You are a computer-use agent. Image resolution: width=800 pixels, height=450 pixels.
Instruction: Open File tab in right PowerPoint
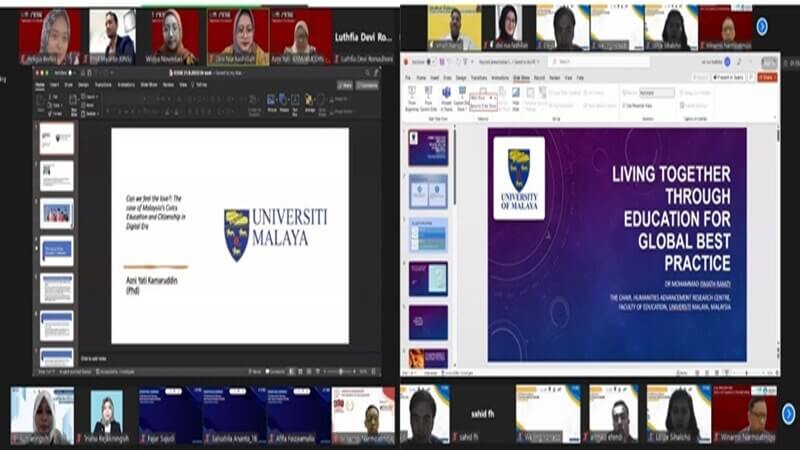coord(408,78)
